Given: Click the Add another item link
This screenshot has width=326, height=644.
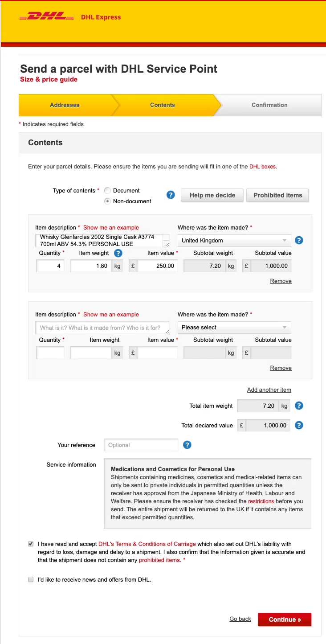Looking at the screenshot, I should [x=269, y=390].
